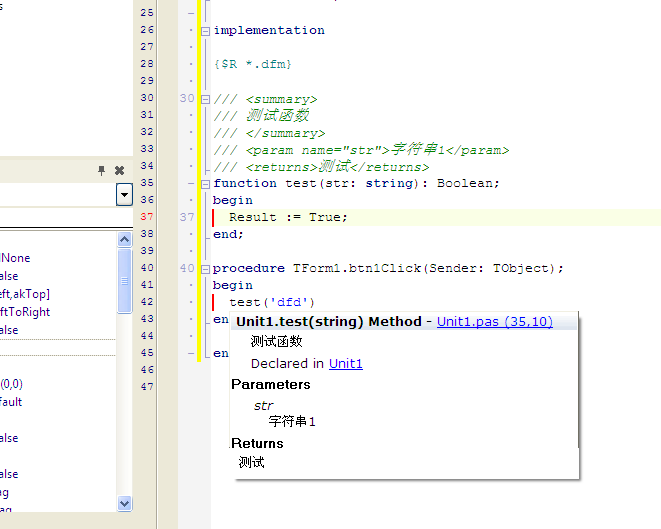This screenshot has height=529, width=661.
Task: Click the {$R *.dfm} directive
Action: [x=253, y=64]
